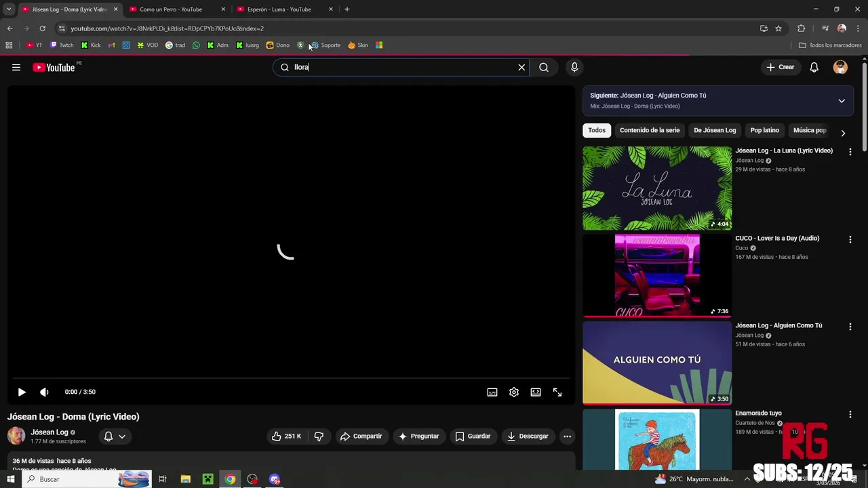
Task: Open options menu for Alguien Como Tú
Action: tap(850, 327)
